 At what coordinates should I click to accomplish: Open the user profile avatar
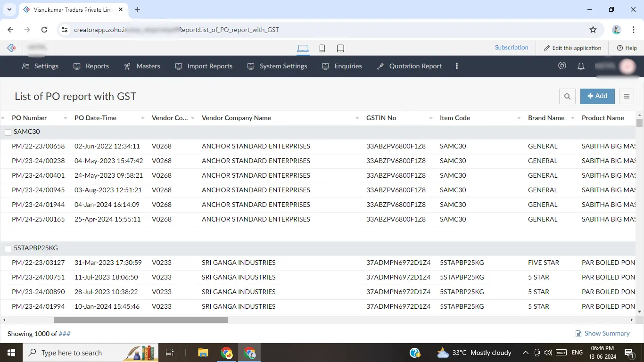627,66
